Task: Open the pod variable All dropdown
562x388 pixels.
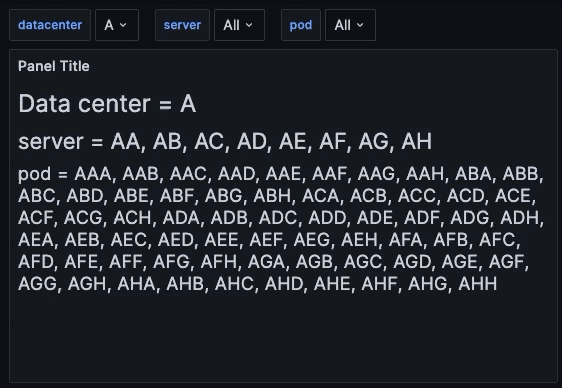Action: point(350,25)
